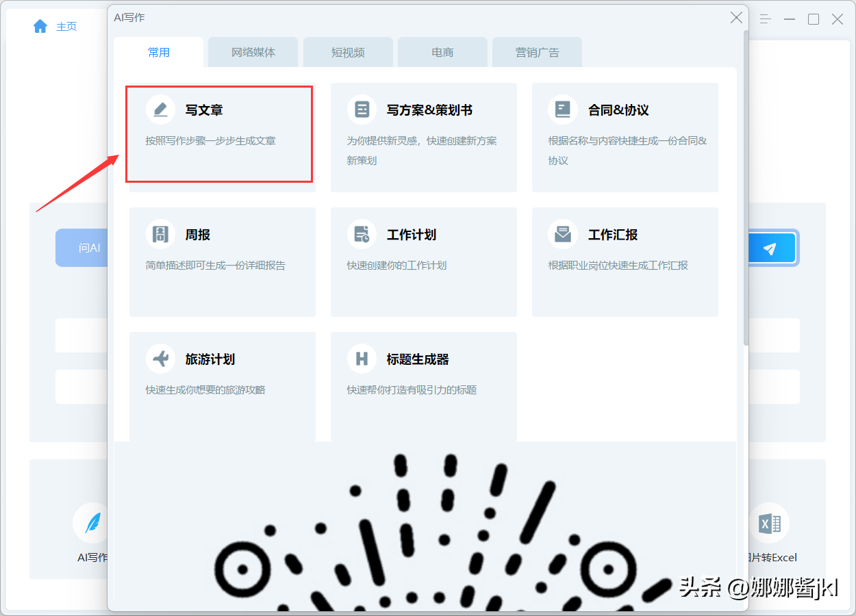
Task: Close the AI写作 dialog
Action: (736, 18)
